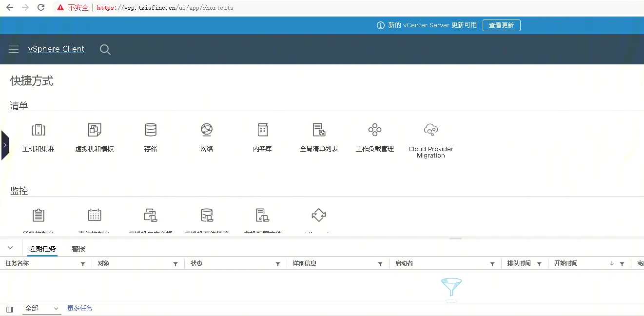Click the search magnifier icon

pos(105,49)
